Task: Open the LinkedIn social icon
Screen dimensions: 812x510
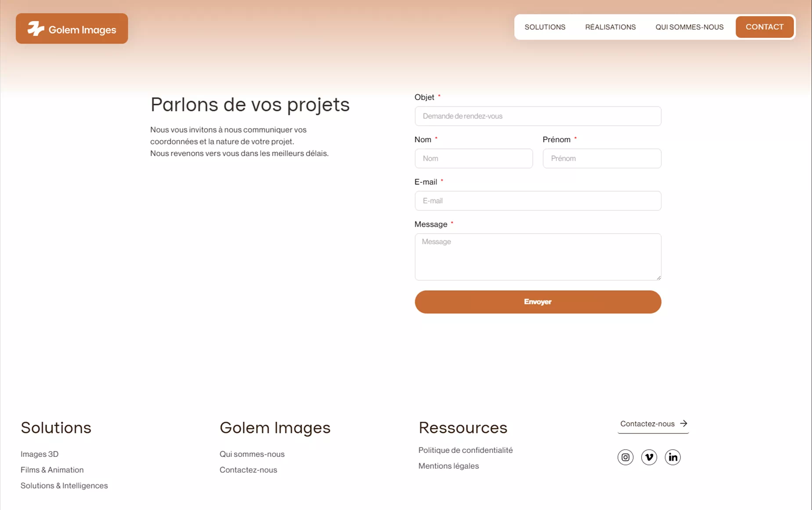Action: 672,457
